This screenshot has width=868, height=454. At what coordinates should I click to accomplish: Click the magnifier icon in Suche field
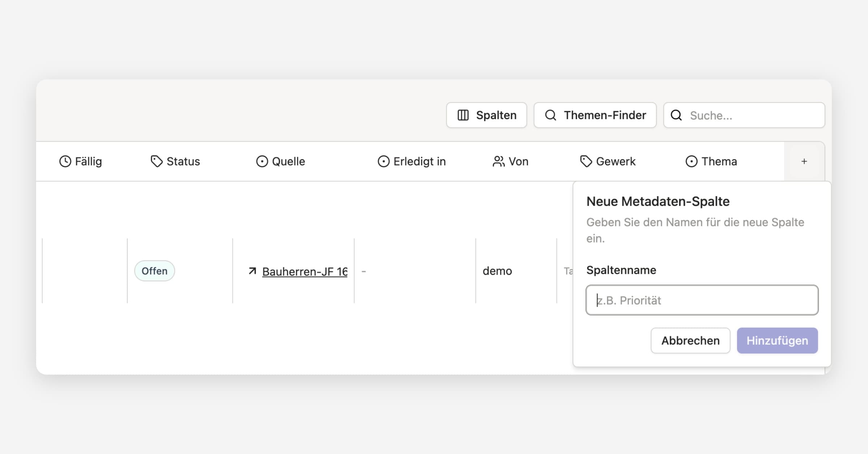click(x=676, y=115)
